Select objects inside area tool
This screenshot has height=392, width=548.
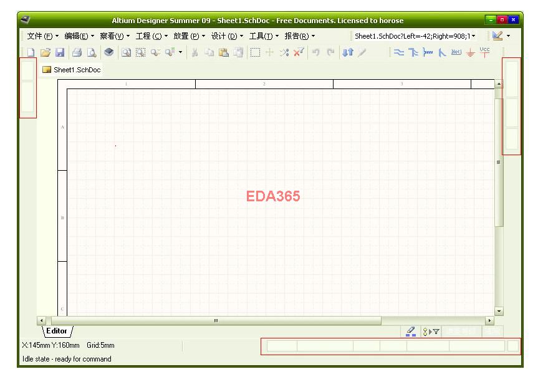(255, 52)
